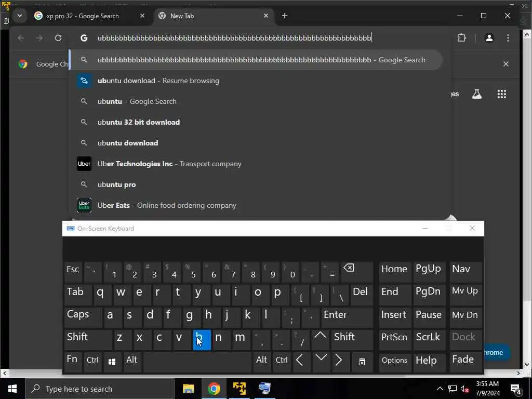Click the Help key
This screenshot has height=399, width=532.
[429, 362]
